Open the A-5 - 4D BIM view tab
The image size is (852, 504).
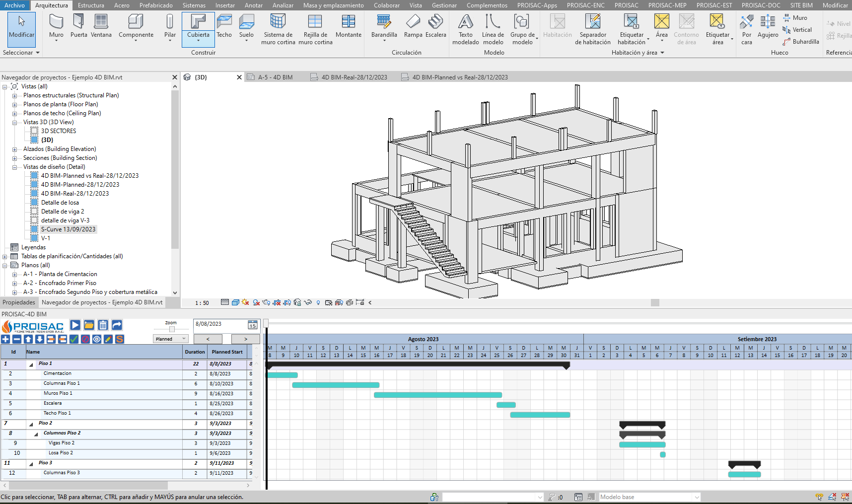[x=275, y=77]
